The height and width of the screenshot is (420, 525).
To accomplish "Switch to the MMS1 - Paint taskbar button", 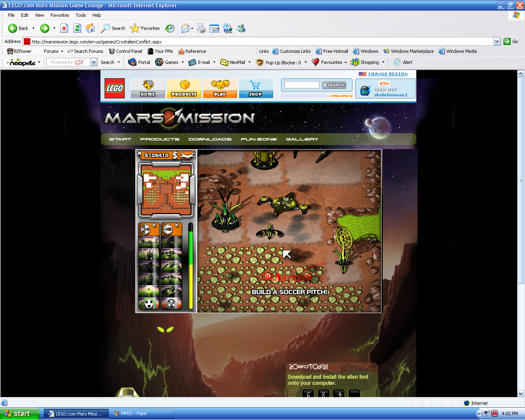I will [142, 413].
